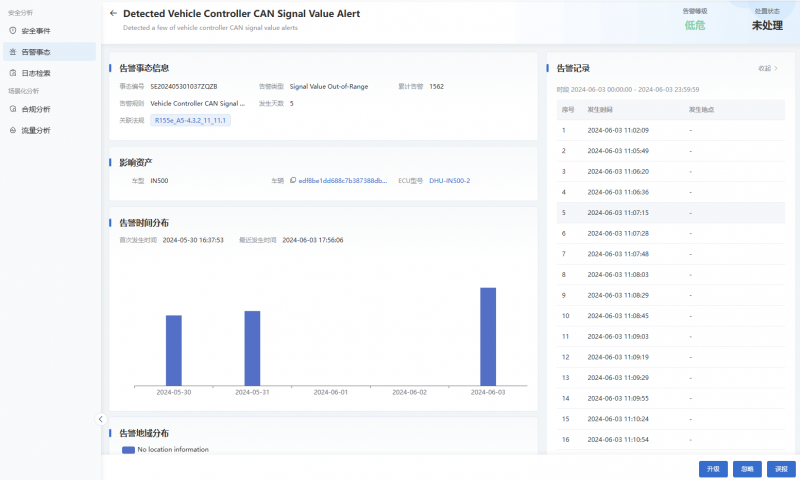Copy the vehicle ID using copy icon
This screenshot has height=480, width=800.
pos(293,181)
